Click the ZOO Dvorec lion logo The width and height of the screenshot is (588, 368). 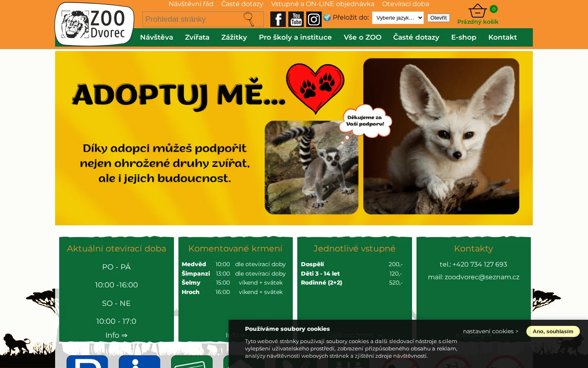point(94,24)
